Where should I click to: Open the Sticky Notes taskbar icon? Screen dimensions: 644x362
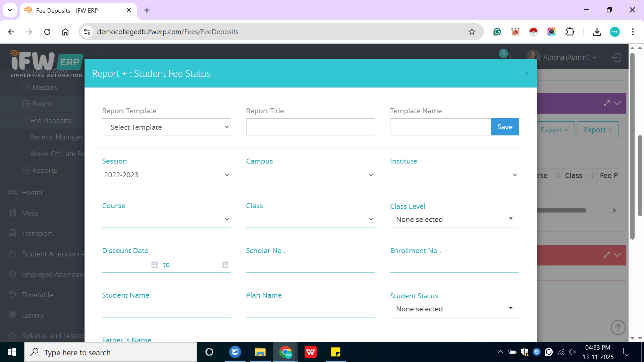point(336,352)
